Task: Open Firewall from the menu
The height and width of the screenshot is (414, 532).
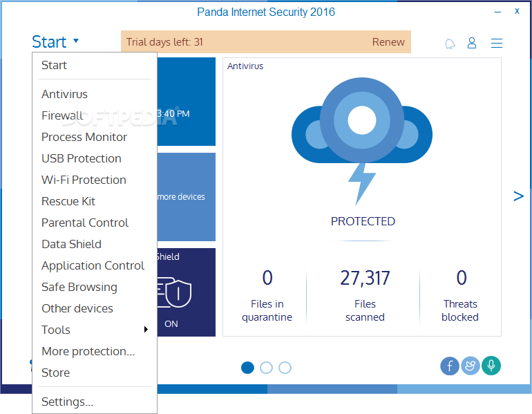Action: pos(95,115)
